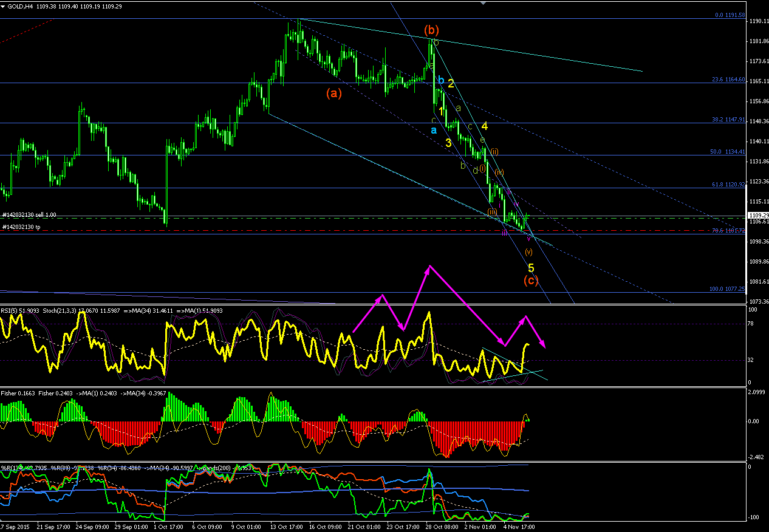Select the blue 'b' wave label
Screen dimensions: 769x532
click(442, 80)
